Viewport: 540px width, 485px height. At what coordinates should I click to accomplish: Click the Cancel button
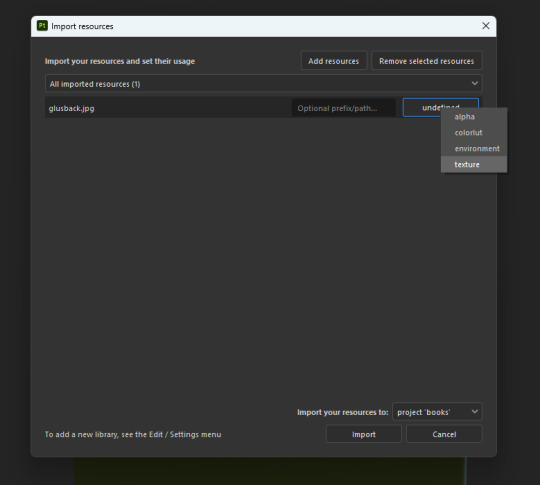point(444,434)
